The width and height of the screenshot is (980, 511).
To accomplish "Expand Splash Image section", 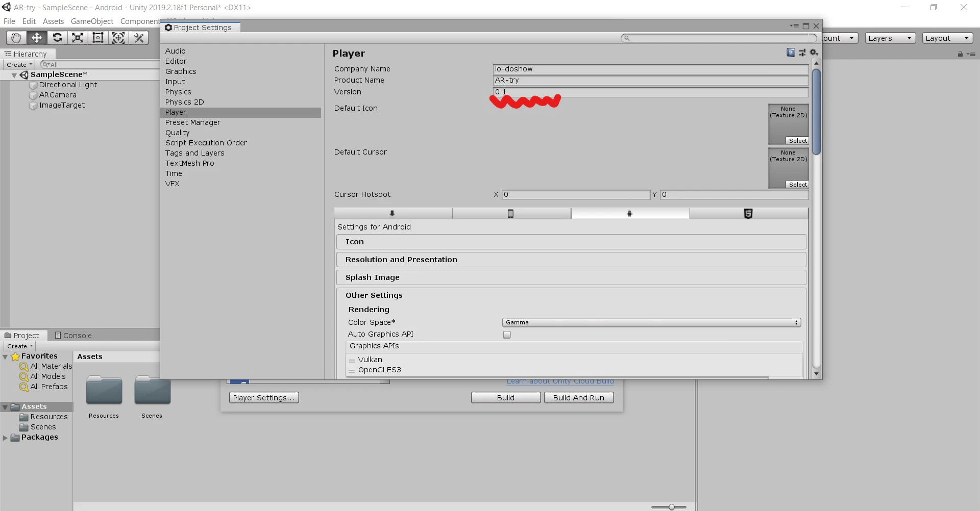I will 571,277.
